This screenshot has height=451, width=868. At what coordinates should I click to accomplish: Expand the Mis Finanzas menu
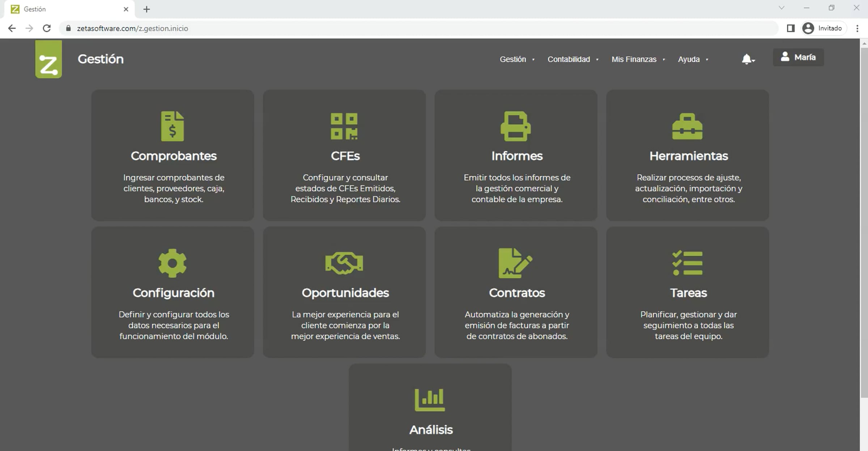click(x=638, y=59)
